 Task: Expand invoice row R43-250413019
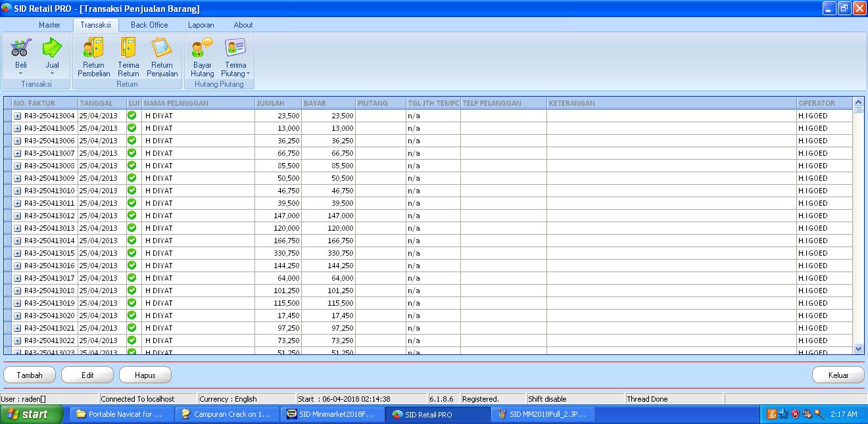pyautogui.click(x=18, y=303)
